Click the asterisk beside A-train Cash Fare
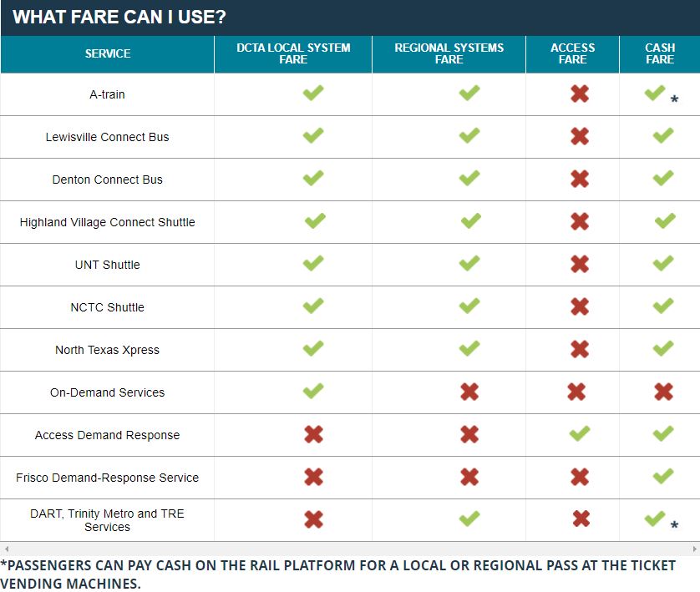 pos(674,99)
